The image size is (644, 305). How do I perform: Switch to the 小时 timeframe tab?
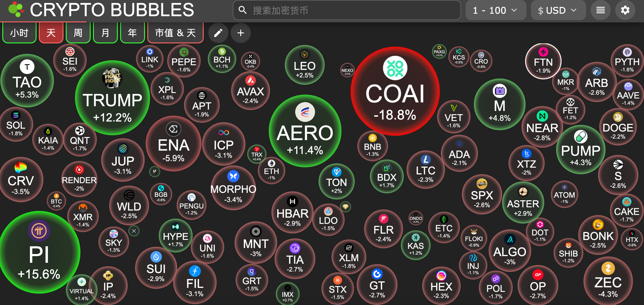[x=19, y=33]
